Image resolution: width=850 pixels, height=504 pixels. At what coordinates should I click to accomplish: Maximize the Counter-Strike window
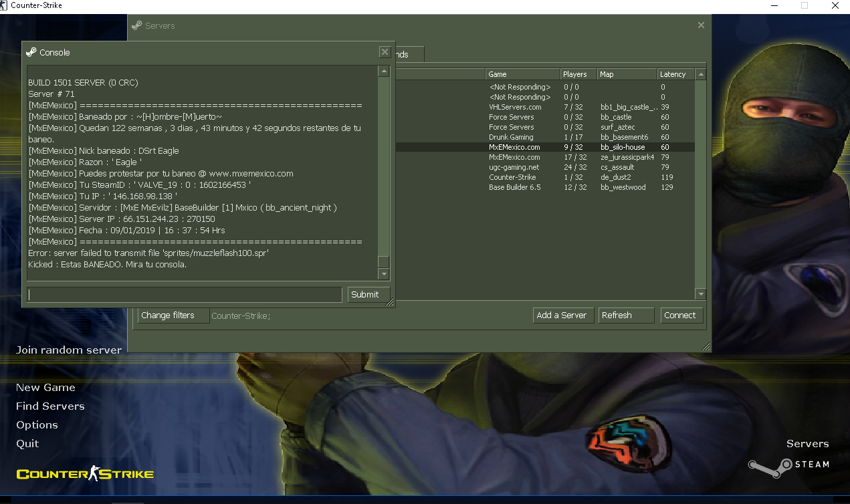coord(805,5)
